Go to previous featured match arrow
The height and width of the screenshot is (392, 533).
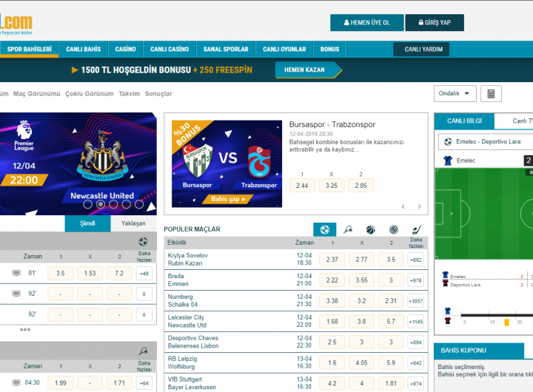click(403, 206)
